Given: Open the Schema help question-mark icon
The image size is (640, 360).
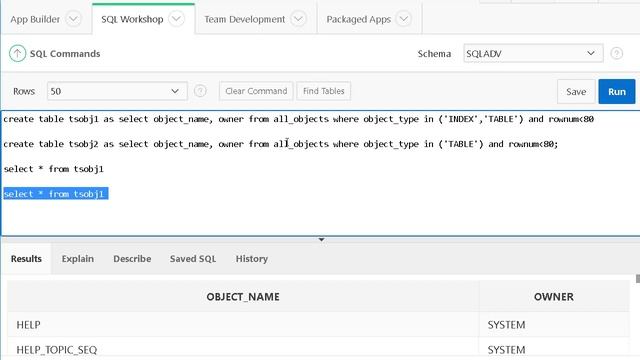Looking at the screenshot, I should (616, 53).
